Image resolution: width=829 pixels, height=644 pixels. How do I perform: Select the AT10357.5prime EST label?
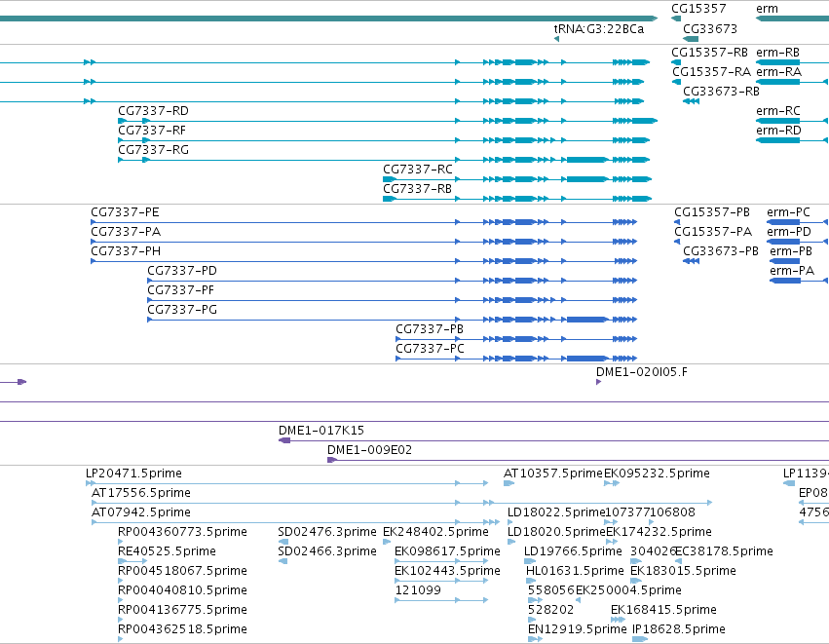click(x=553, y=474)
